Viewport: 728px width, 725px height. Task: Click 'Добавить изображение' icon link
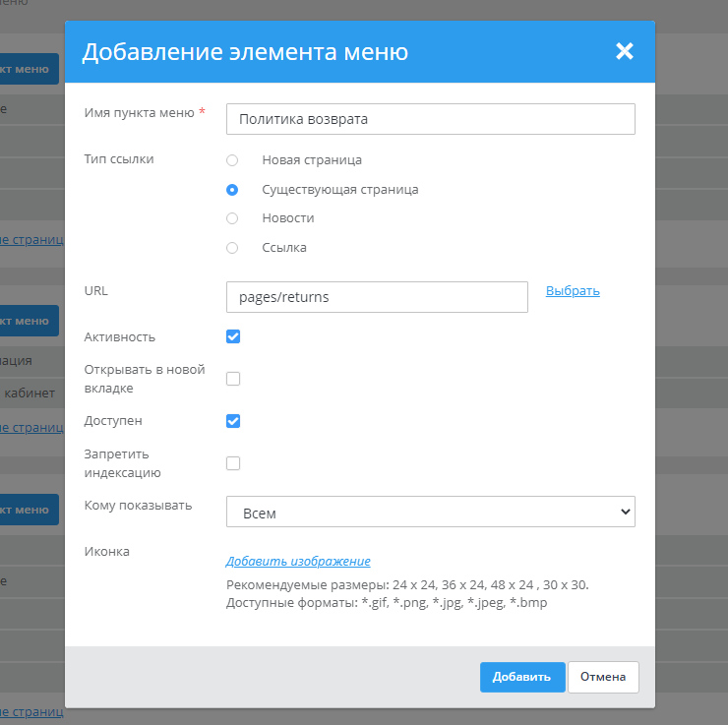[x=298, y=562]
